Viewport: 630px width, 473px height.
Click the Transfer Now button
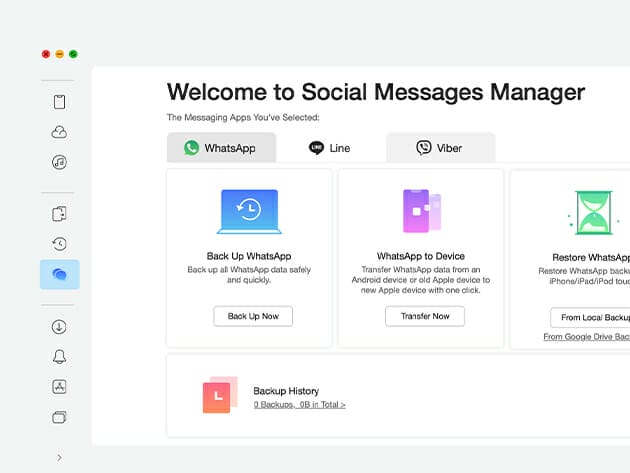coord(425,316)
